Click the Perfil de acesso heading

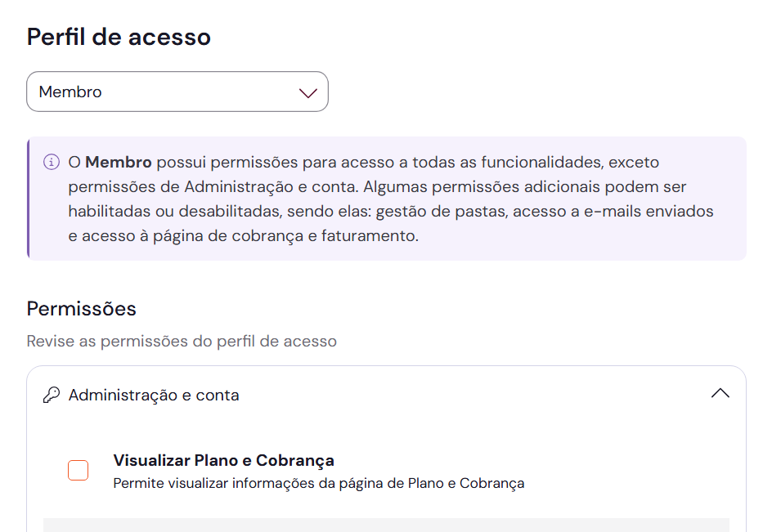pyautogui.click(x=119, y=37)
